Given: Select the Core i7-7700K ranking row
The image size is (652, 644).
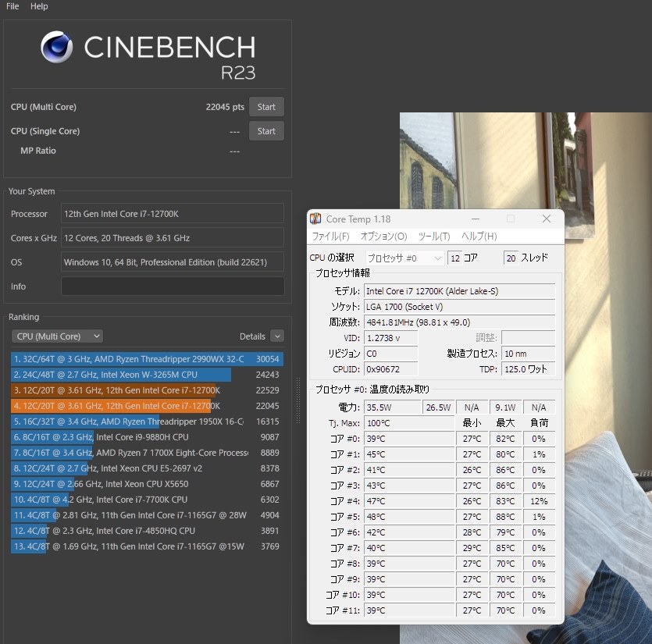Looking at the screenshot, I should coord(147,500).
